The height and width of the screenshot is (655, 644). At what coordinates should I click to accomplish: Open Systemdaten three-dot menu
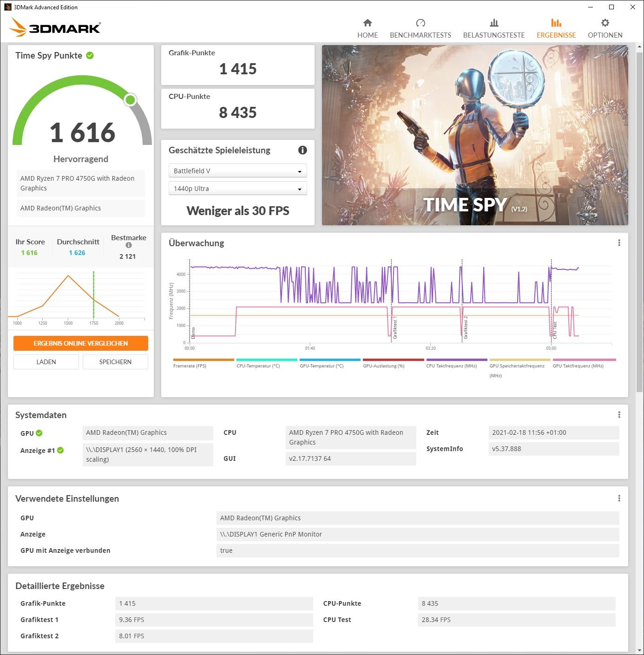pyautogui.click(x=619, y=415)
